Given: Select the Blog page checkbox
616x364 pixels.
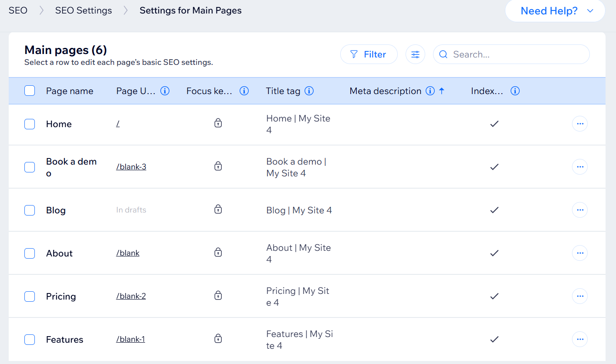Looking at the screenshot, I should pyautogui.click(x=30, y=210).
